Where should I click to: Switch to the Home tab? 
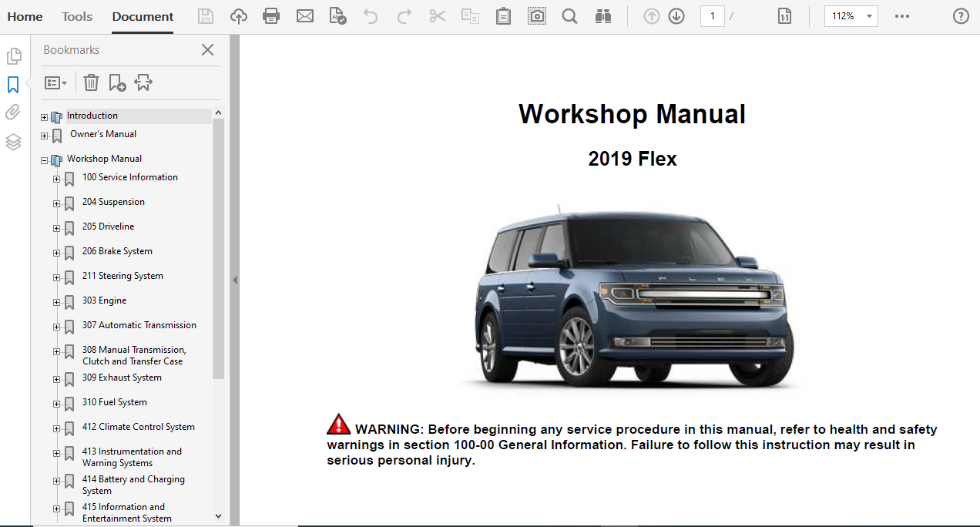25,16
